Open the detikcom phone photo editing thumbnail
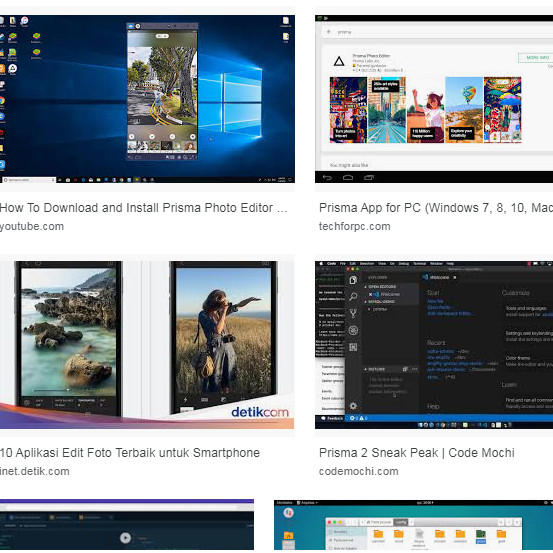 pyautogui.click(x=147, y=345)
